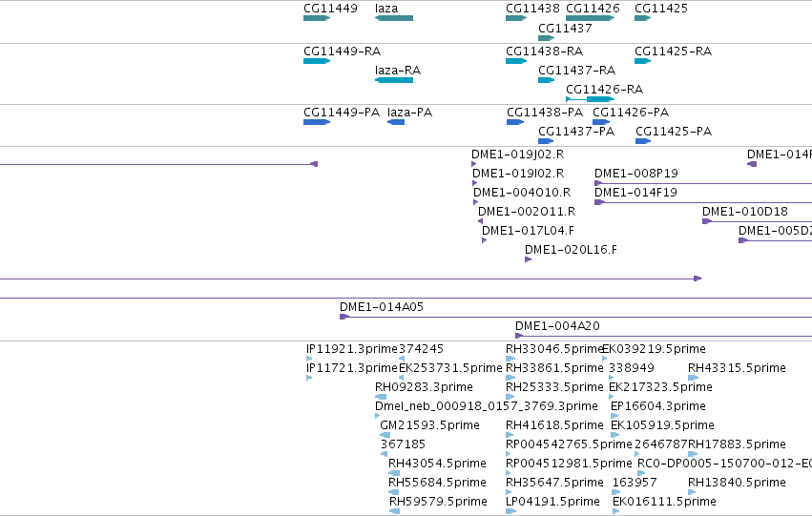
Task: Click the CG11438-RA transcript label
Action: pyautogui.click(x=544, y=52)
